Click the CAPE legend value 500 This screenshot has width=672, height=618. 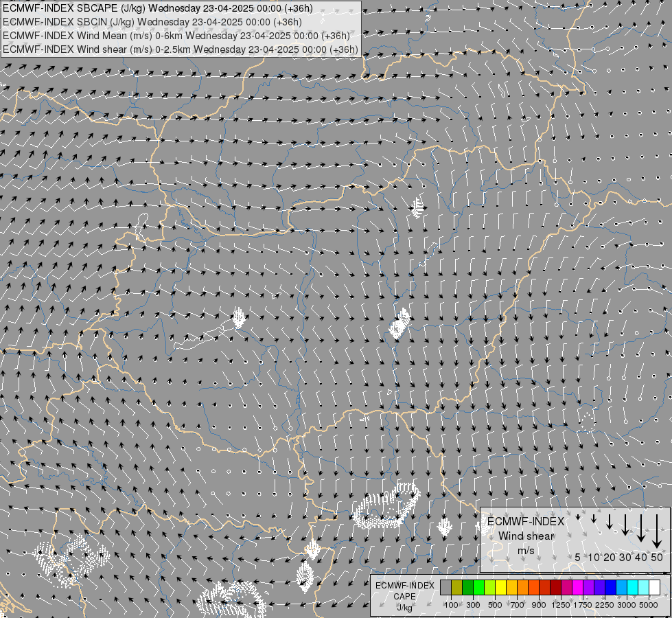pyautogui.click(x=495, y=605)
